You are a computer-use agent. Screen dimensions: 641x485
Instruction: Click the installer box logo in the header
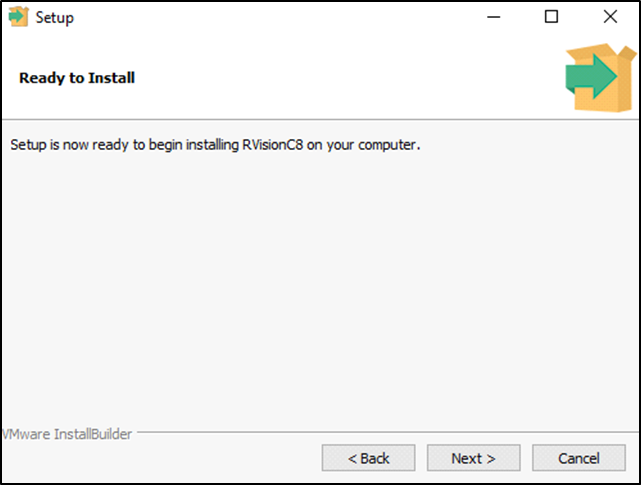pos(599,78)
